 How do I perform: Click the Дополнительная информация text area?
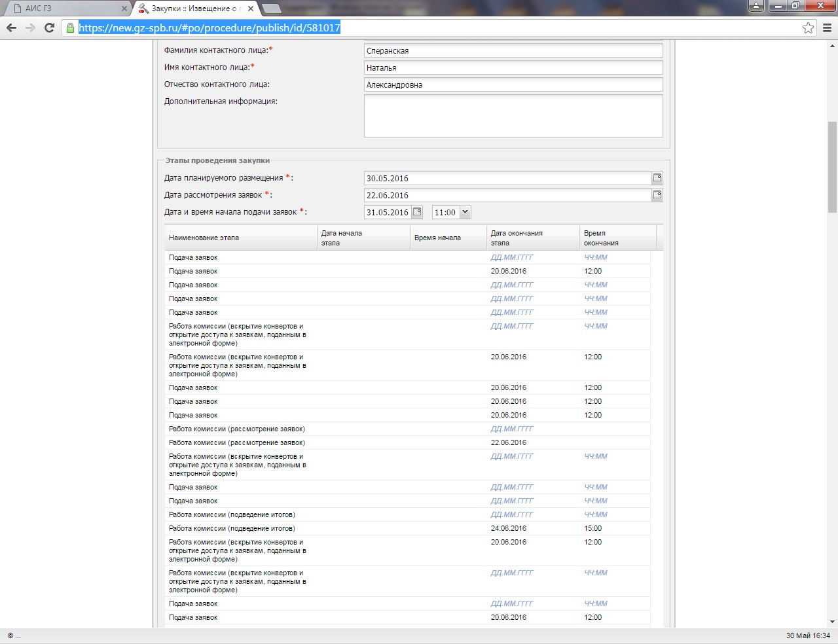point(513,116)
